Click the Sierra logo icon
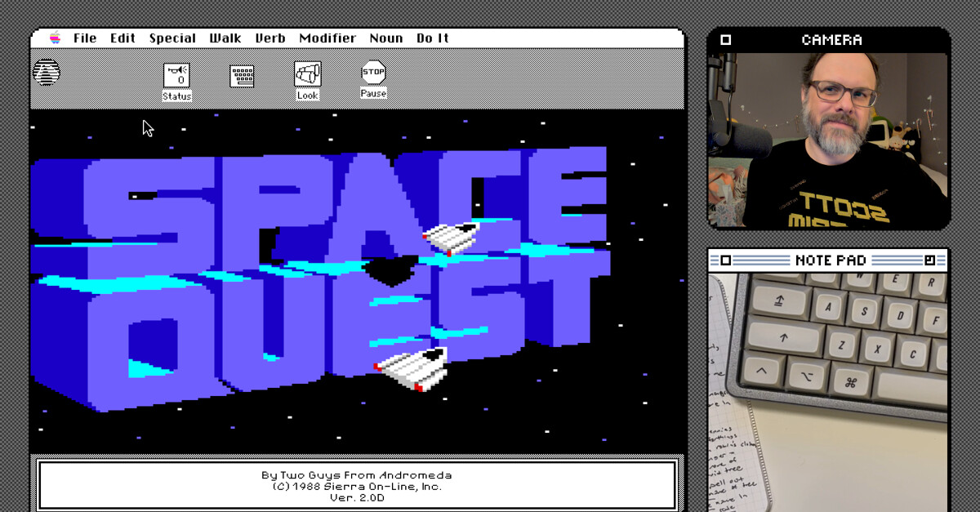This screenshot has width=980, height=512. click(x=47, y=72)
